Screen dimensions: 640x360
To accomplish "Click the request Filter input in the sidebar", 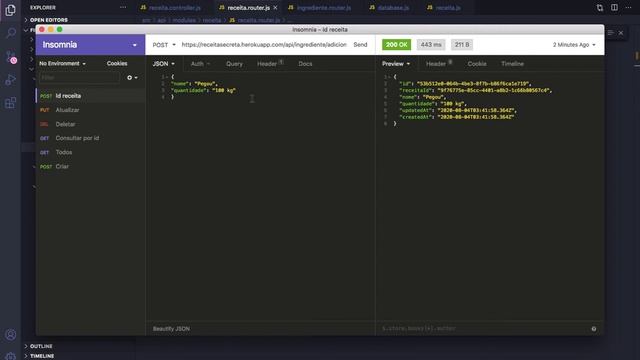I will pos(80,78).
